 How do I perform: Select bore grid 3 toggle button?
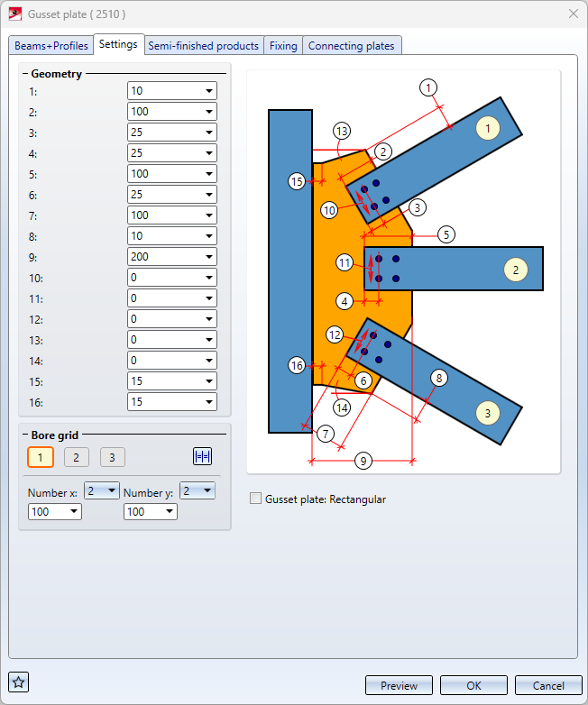(112, 457)
